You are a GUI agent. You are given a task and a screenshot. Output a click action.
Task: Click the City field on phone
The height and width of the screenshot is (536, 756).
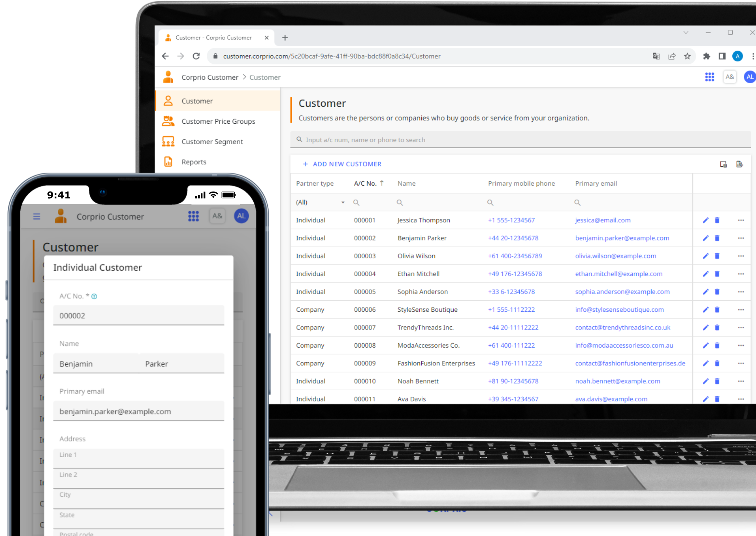(139, 499)
